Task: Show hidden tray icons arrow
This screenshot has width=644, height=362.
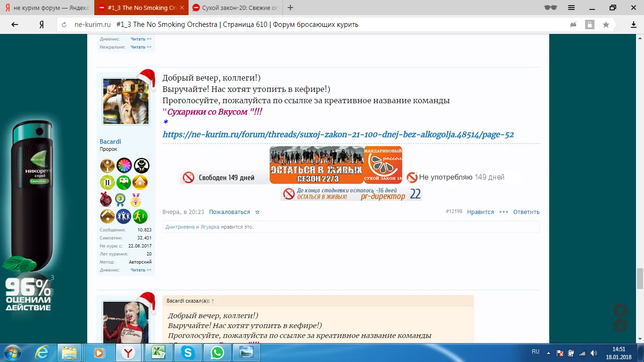Action: pyautogui.click(x=548, y=353)
